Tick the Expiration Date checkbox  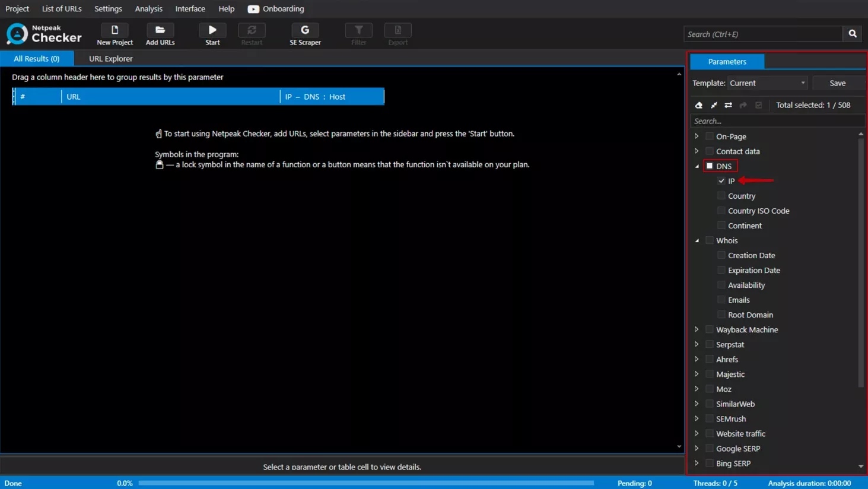coord(721,270)
